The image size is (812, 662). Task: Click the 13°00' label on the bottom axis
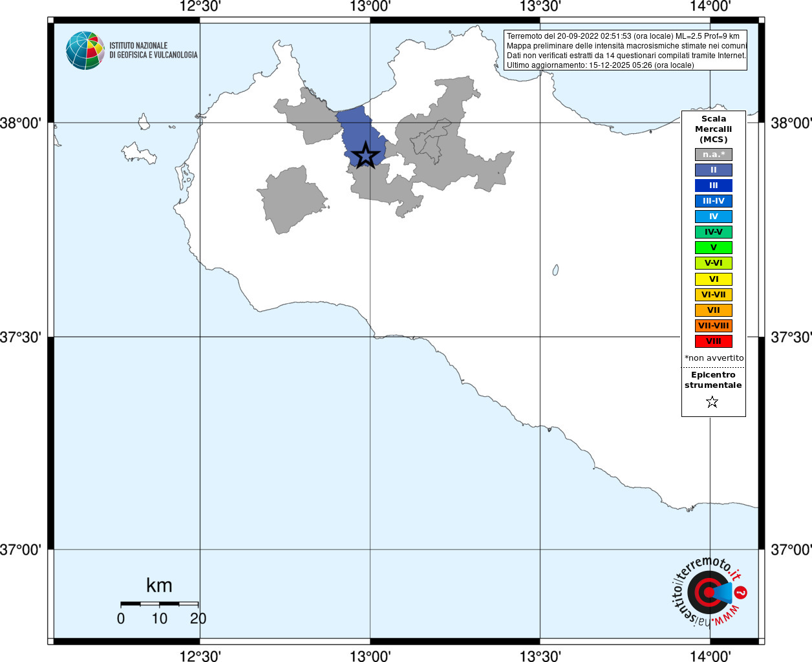370,656
